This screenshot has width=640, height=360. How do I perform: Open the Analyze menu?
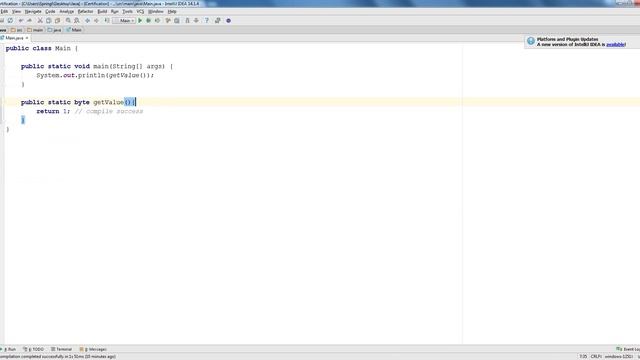[x=67, y=12]
